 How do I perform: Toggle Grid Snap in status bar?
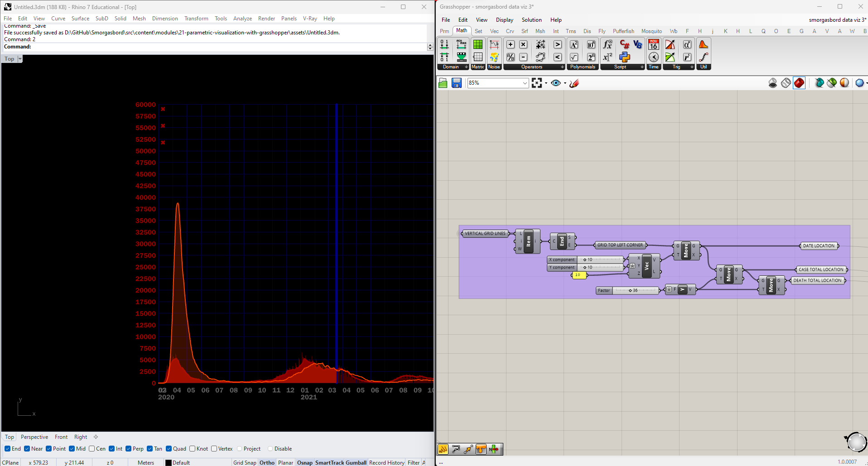click(245, 462)
